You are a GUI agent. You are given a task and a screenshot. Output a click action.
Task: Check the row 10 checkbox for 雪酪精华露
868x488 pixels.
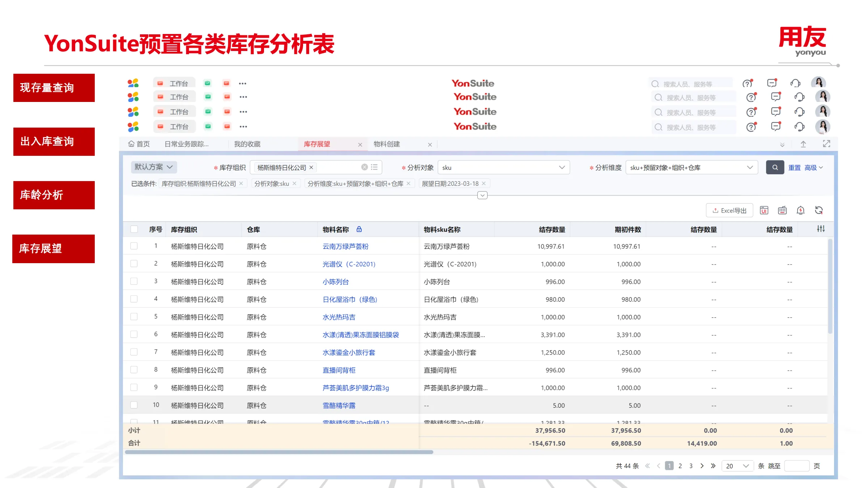point(134,405)
